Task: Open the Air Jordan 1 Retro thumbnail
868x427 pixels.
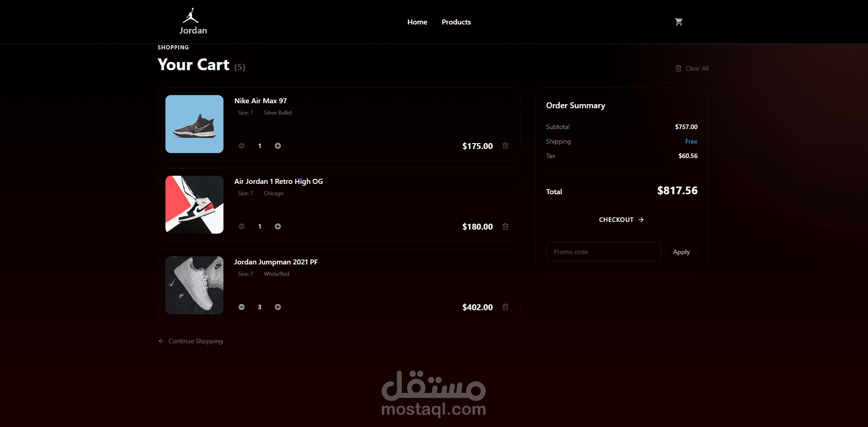Action: pyautogui.click(x=194, y=205)
